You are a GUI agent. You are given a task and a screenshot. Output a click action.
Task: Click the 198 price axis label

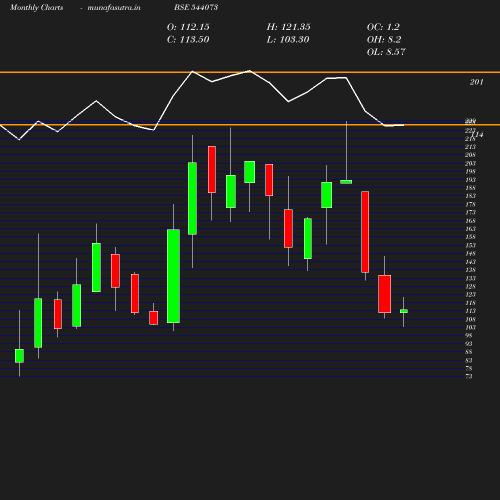(x=471, y=171)
